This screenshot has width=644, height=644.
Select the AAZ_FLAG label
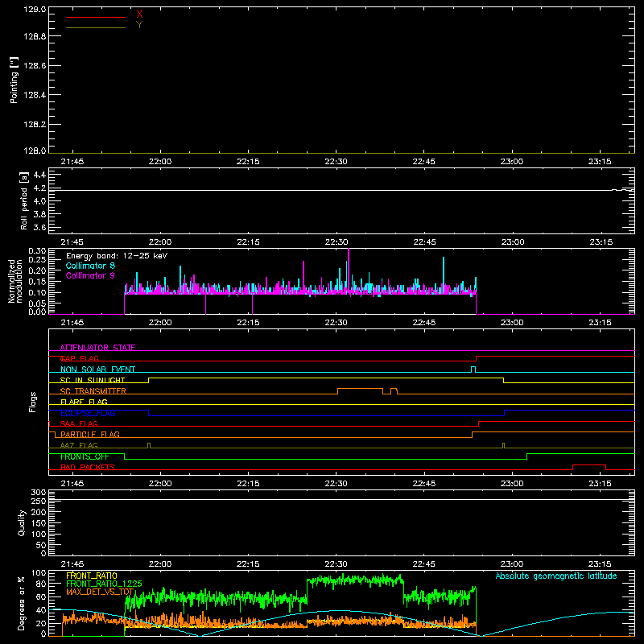[79, 445]
